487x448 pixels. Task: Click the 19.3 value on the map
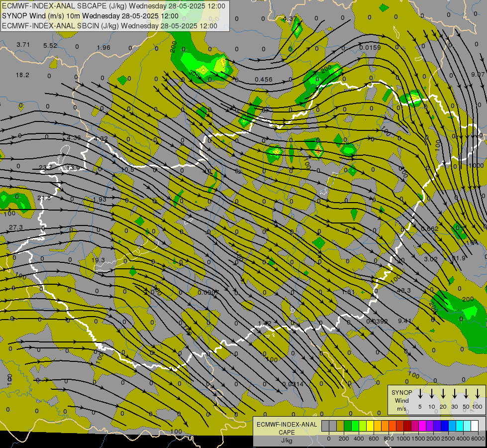click(x=98, y=260)
